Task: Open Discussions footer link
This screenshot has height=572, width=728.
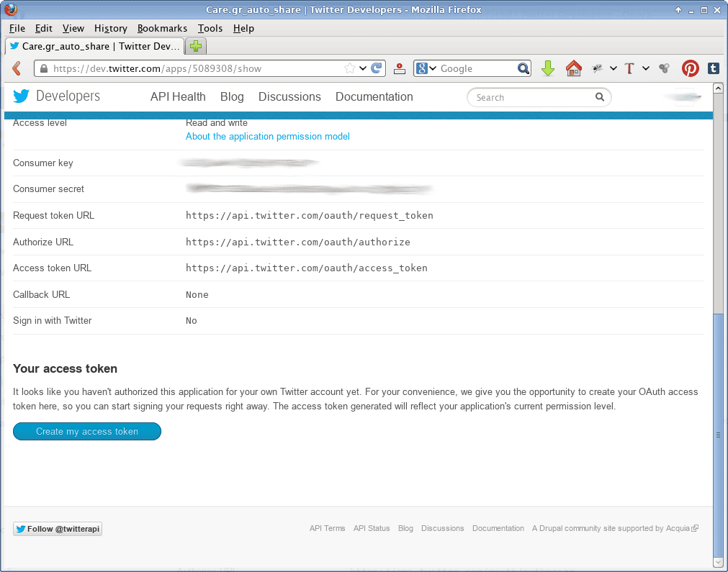Action: [442, 528]
